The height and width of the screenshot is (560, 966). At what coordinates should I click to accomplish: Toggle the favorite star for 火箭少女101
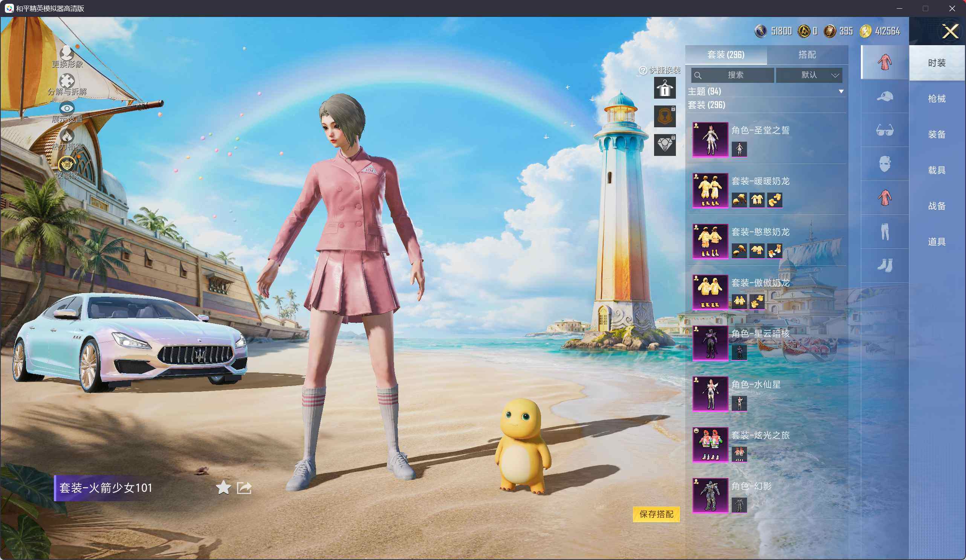[x=223, y=488]
